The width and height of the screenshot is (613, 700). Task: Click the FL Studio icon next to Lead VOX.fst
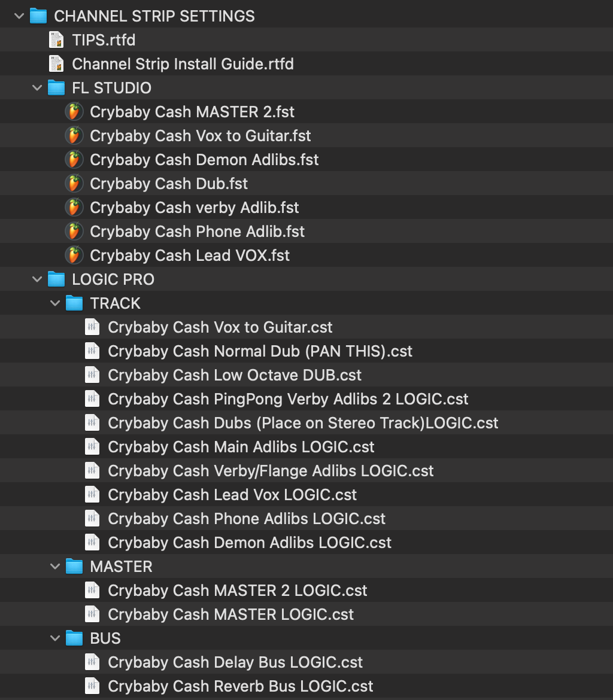click(74, 255)
